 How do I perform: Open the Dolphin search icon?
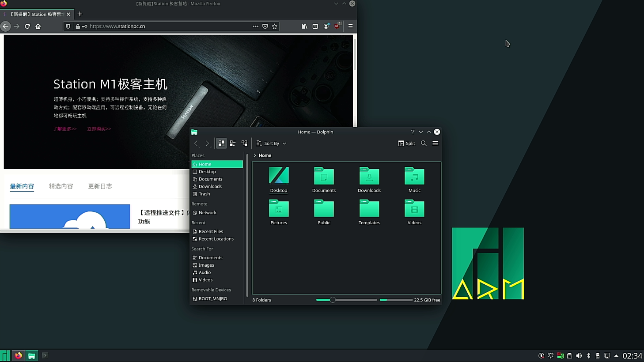(424, 143)
